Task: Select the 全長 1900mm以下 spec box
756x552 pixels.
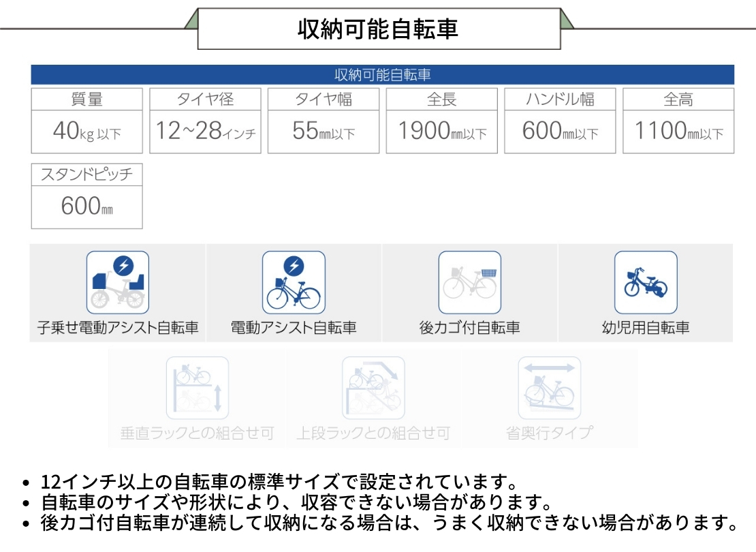Action: (x=442, y=121)
